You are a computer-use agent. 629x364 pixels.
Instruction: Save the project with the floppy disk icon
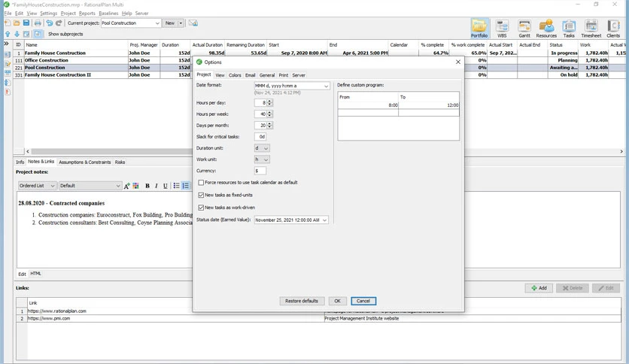click(x=26, y=23)
